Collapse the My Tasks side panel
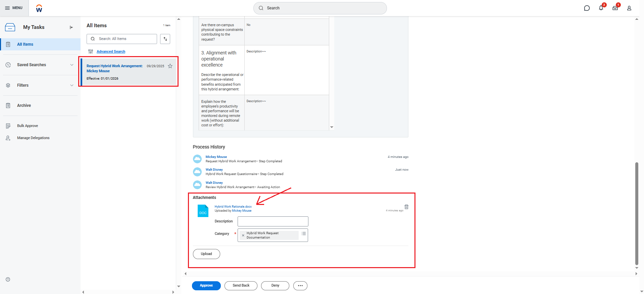644x294 pixels. point(71,28)
